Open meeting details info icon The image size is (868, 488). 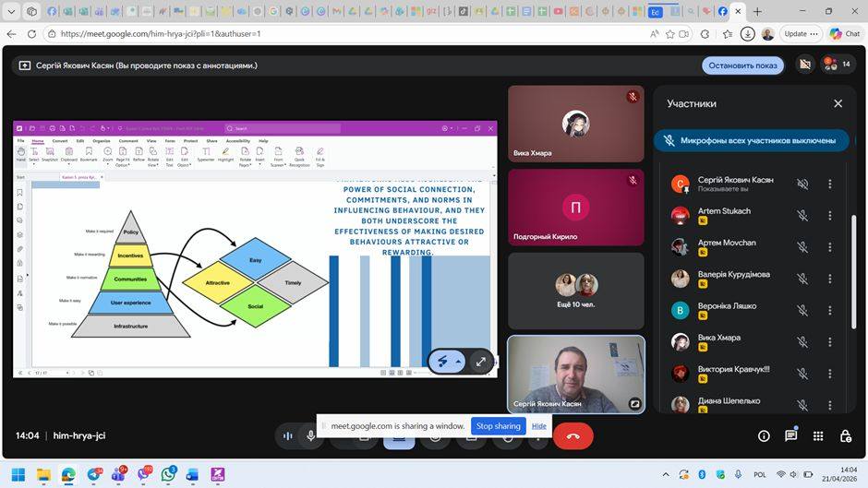(764, 436)
